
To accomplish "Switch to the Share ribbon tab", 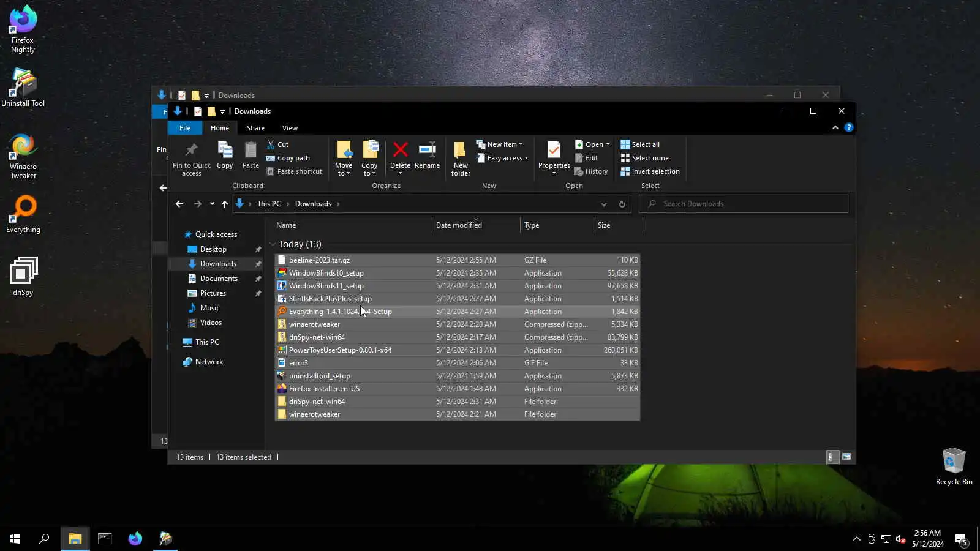I will click(x=255, y=128).
